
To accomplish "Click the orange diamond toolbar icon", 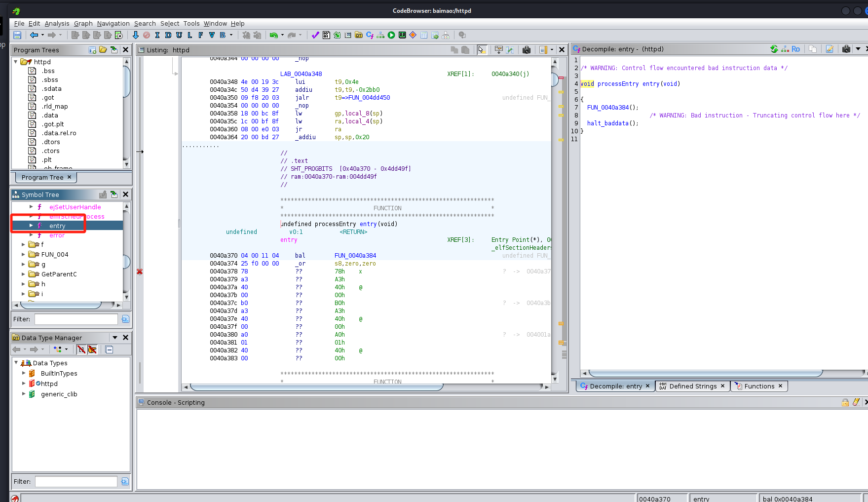I will click(x=413, y=35).
